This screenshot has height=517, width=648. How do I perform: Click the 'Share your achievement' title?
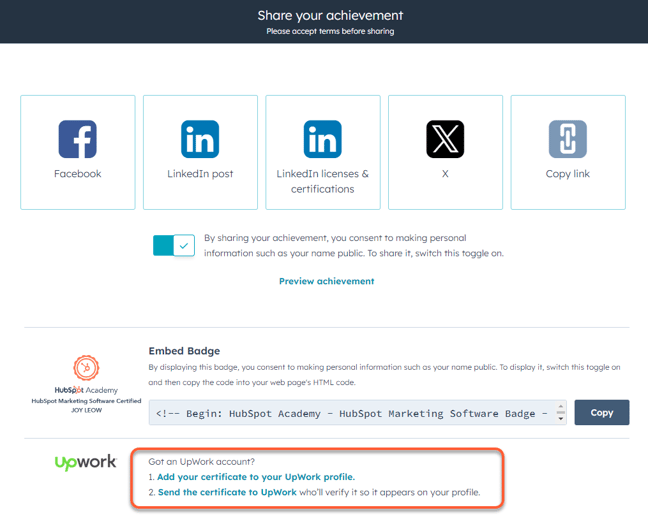330,16
